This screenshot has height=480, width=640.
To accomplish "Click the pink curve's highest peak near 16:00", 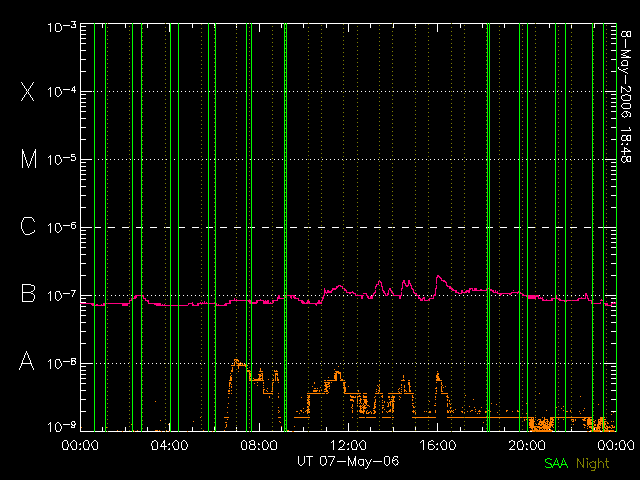I will coord(439,277).
